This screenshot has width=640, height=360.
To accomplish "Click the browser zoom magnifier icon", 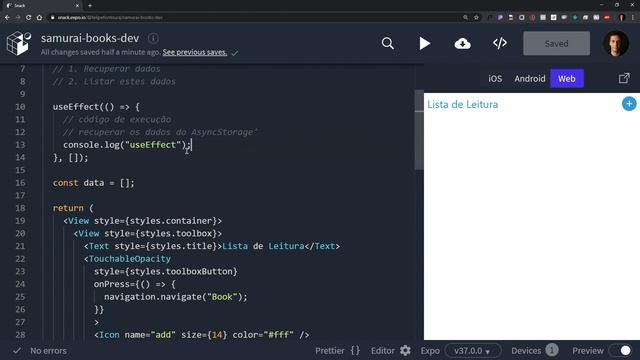I will click(465, 18).
